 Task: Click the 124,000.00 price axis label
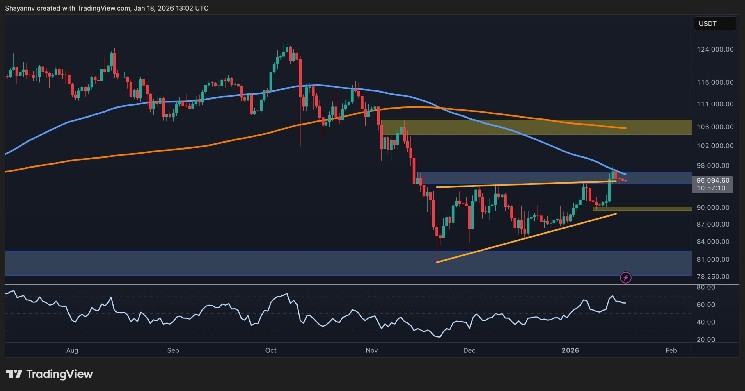point(715,49)
